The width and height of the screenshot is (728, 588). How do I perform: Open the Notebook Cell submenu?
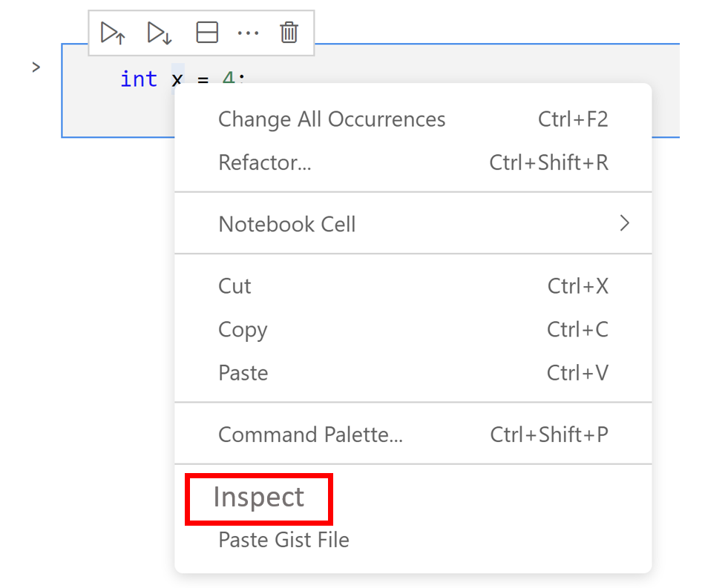(286, 223)
